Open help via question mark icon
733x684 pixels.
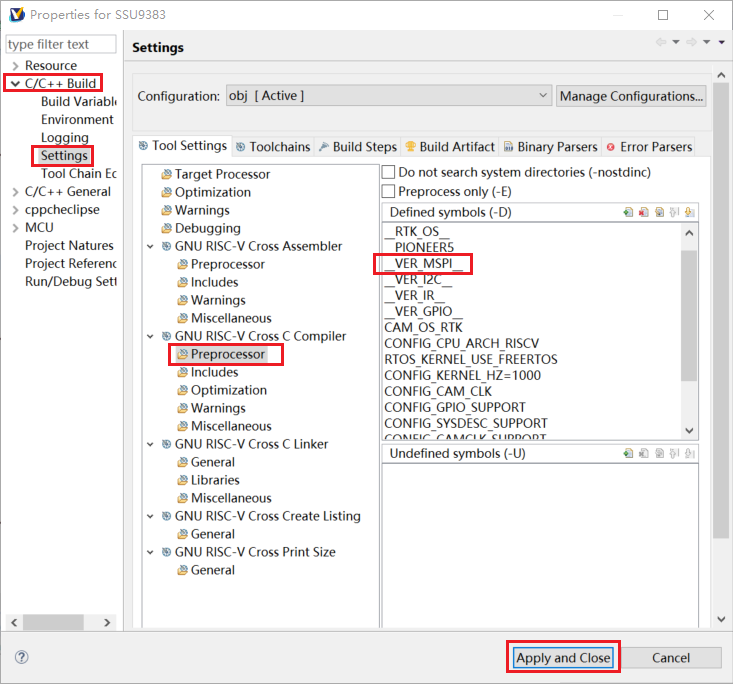22,657
